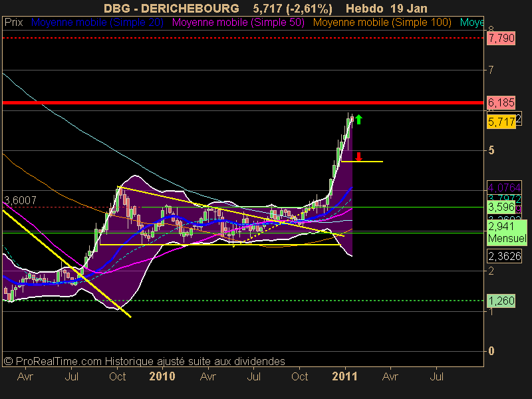Click the y-axis value 0
The width and height of the screenshot is (532, 399).
[x=491, y=351]
